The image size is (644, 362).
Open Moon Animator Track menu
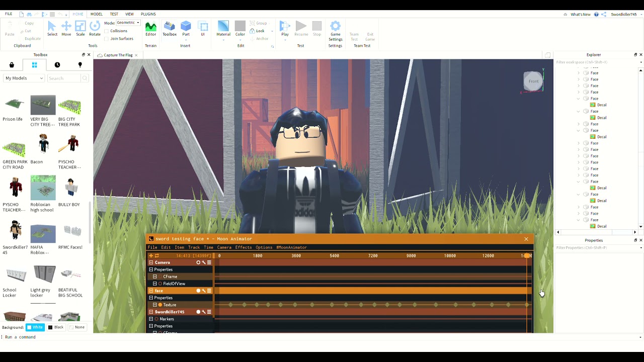click(x=194, y=247)
